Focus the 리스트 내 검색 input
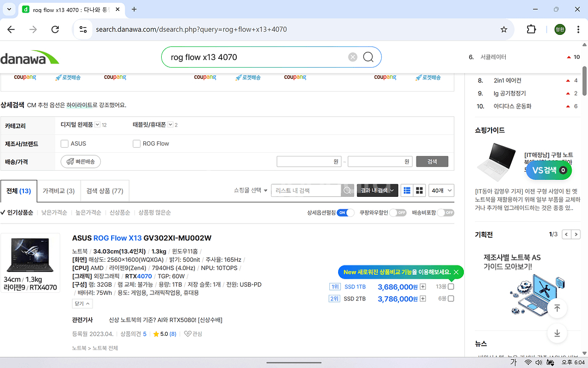Screen dimensions: 588x368 [x=306, y=190]
